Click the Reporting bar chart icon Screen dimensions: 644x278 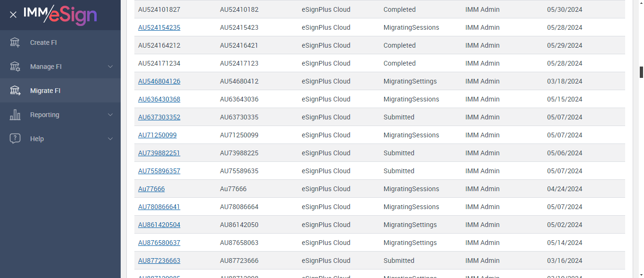15,115
